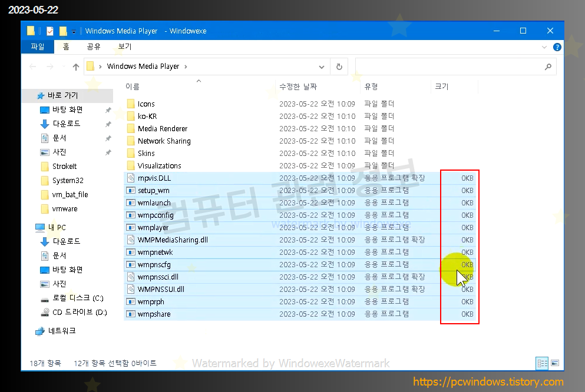Expand the ribbon with the chevron
585x392 pixels.
pyautogui.click(x=544, y=47)
